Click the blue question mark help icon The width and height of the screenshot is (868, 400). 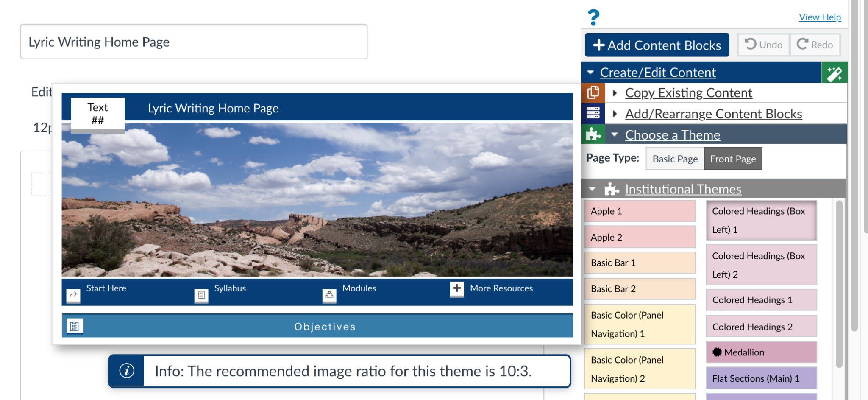(593, 17)
